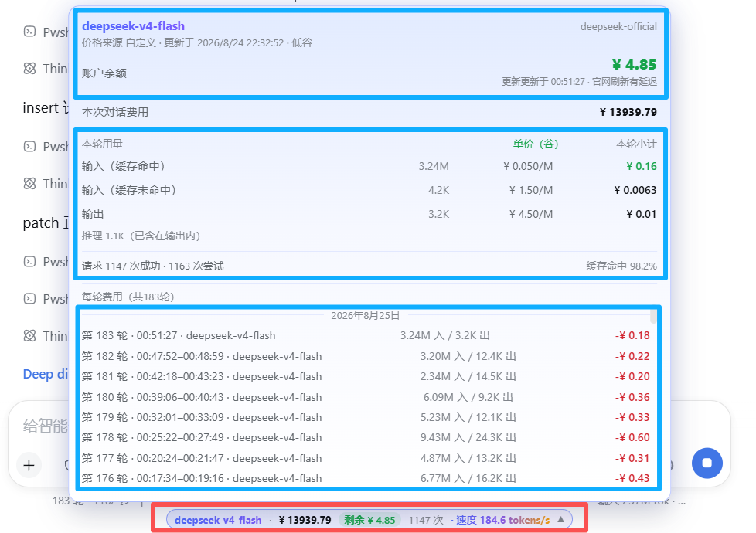Click the green ¥ 4.85 account balance amount
756x533 pixels.
point(634,65)
